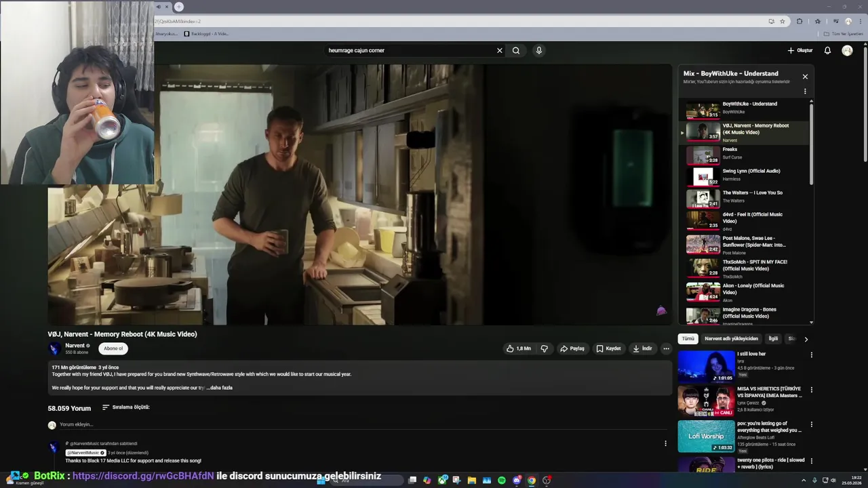868x488 pixels.
Task: Open options for I still love her
Action: (x=811, y=355)
